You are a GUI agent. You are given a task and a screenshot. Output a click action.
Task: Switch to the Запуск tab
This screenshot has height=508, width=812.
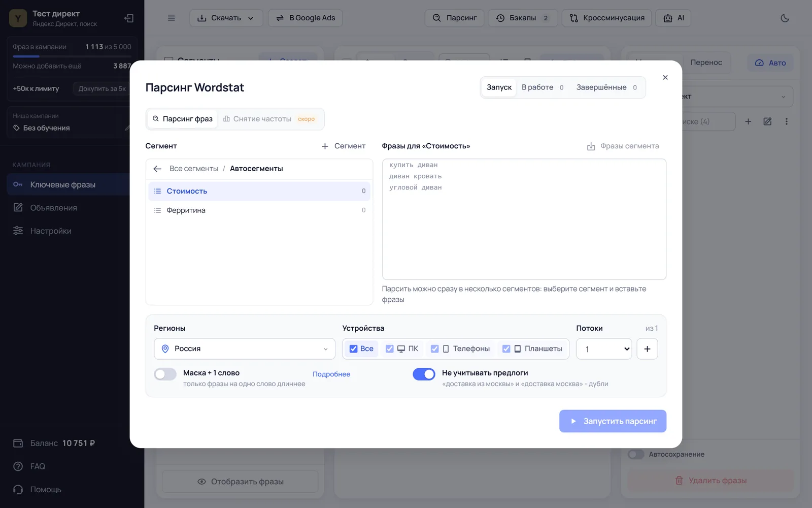[499, 87]
